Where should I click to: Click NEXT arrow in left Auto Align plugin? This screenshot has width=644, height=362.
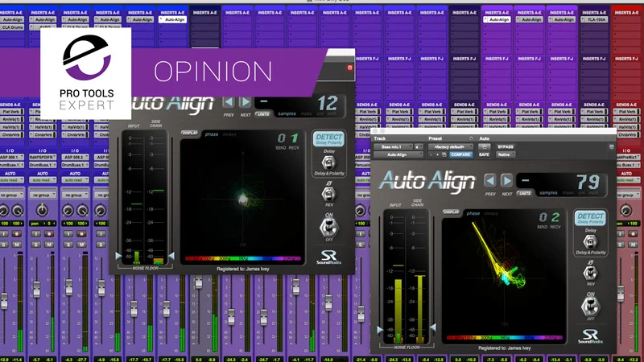point(246,102)
